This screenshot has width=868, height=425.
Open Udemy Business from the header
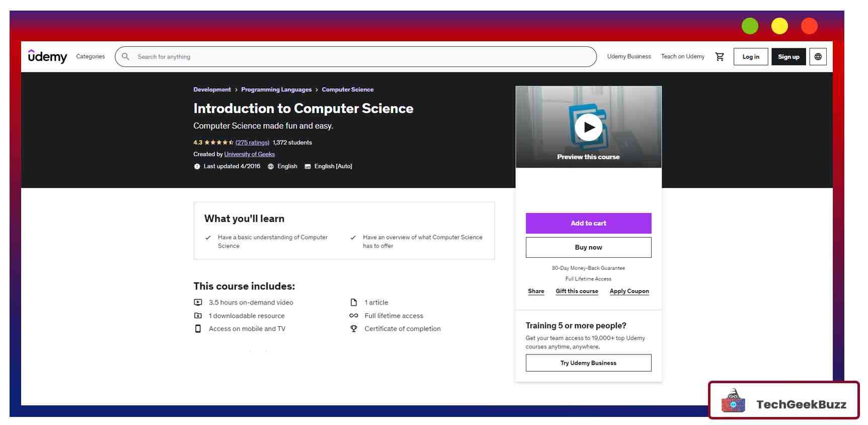(628, 57)
